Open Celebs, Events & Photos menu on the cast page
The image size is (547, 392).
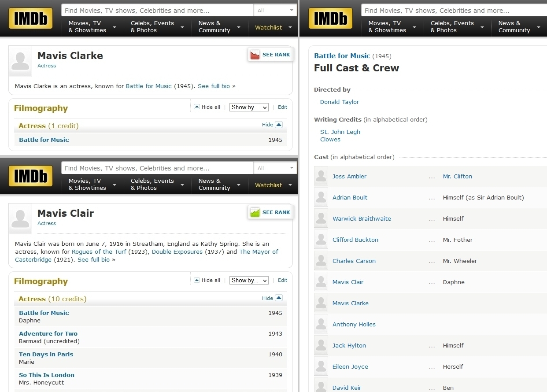456,27
